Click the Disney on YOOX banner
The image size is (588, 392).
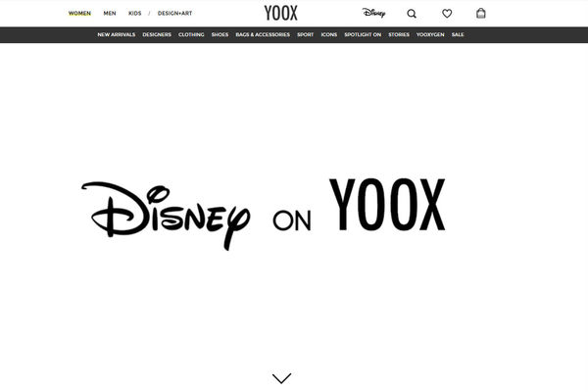coord(264,213)
